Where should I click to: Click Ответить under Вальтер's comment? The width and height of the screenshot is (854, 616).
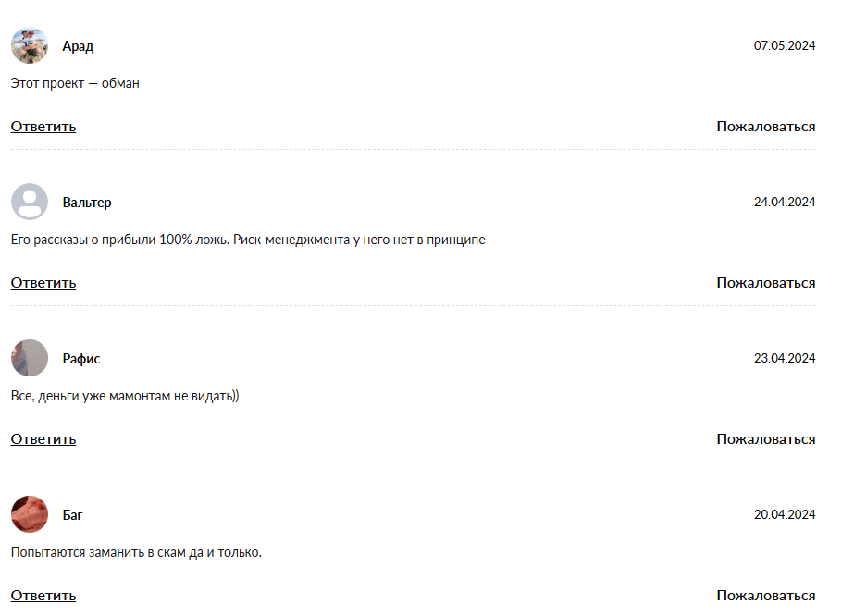pyautogui.click(x=43, y=283)
